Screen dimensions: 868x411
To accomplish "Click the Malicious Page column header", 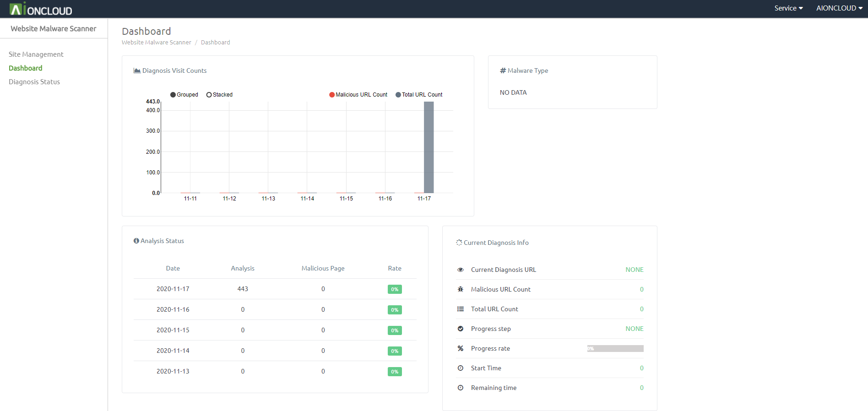I will 323,269.
